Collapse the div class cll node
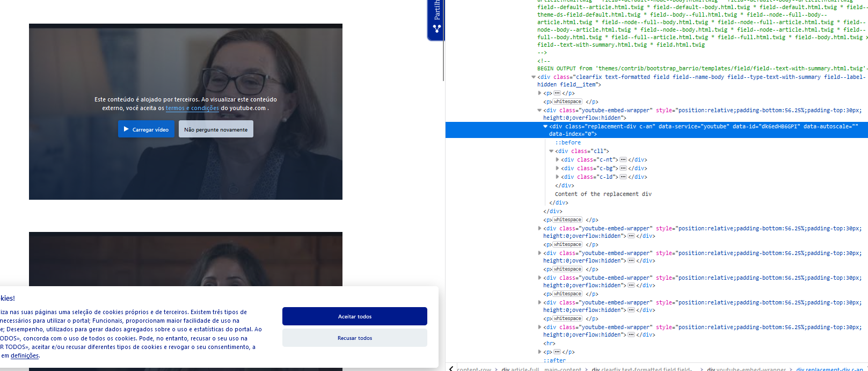This screenshot has width=868, height=371. pos(551,151)
